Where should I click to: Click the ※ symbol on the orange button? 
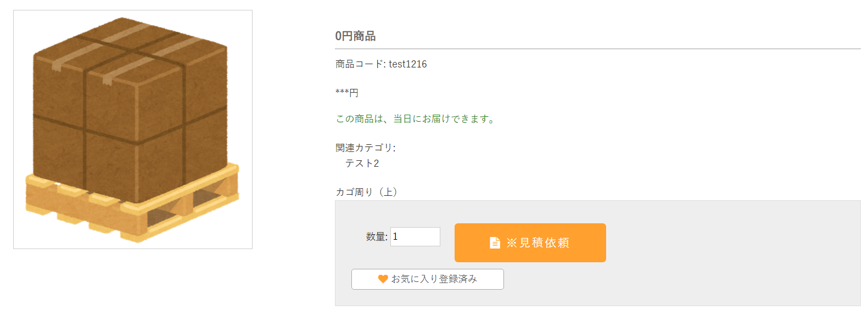(512, 242)
